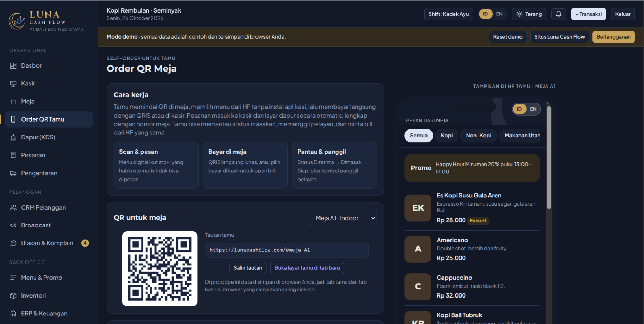Click the Luna Cash Flow logo
Viewport: 644px width, 324px height.
(46, 21)
